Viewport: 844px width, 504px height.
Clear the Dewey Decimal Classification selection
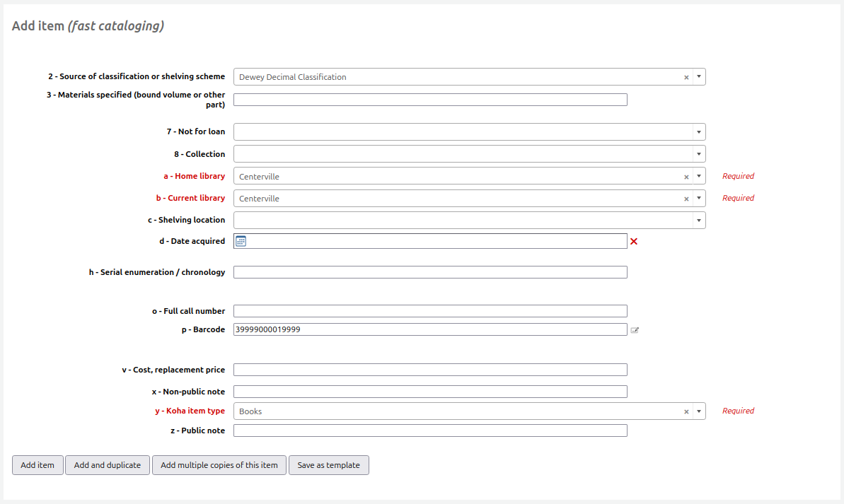(x=686, y=76)
